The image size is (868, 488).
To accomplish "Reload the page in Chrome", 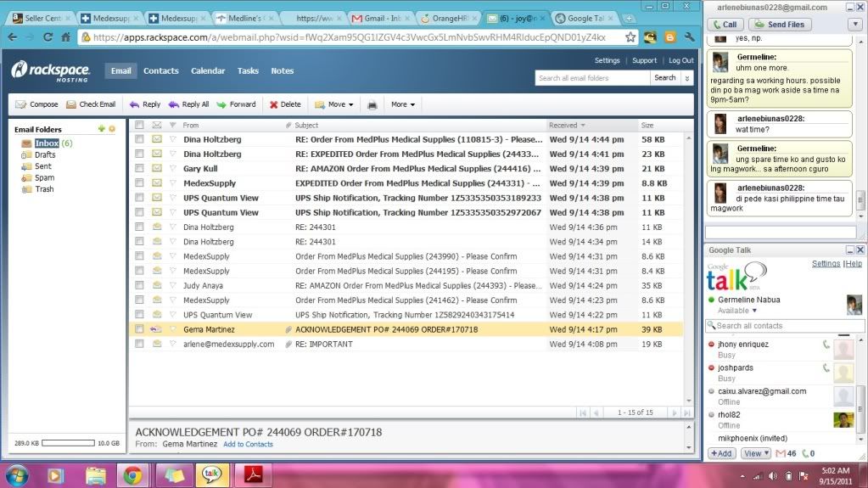I will tap(48, 37).
